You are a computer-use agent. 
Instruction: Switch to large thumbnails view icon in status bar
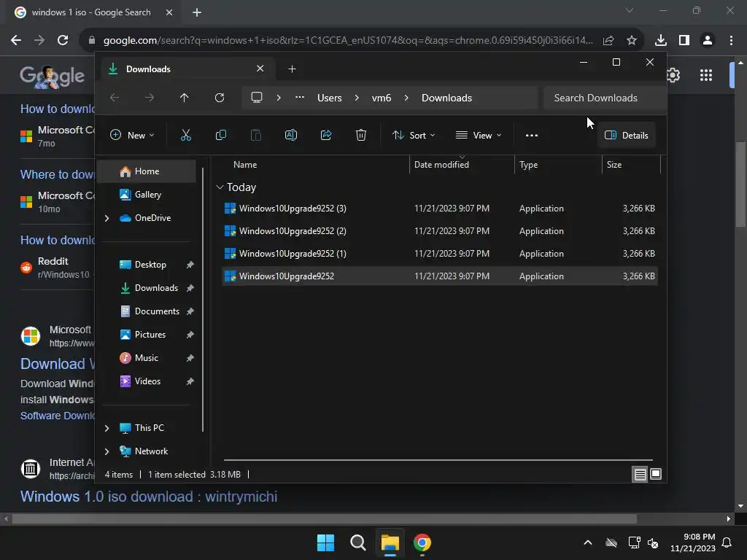coord(656,474)
